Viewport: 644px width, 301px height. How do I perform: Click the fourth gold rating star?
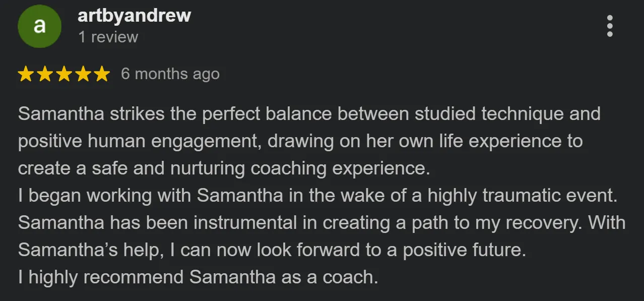(83, 74)
